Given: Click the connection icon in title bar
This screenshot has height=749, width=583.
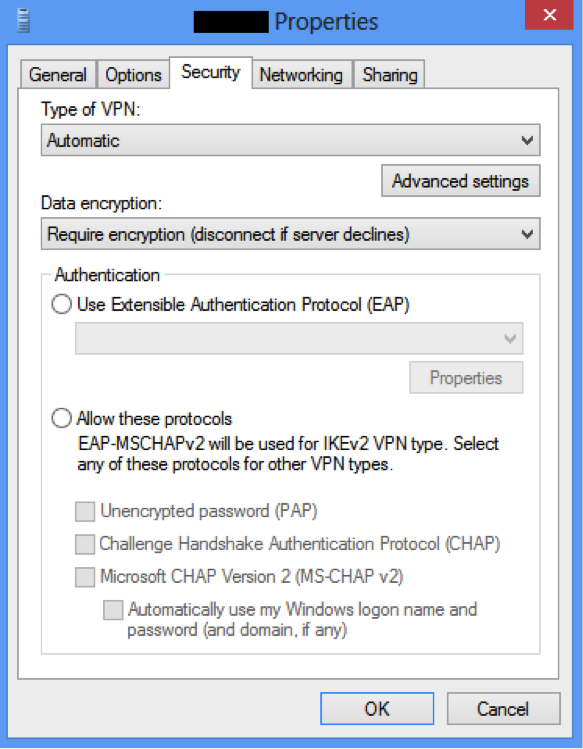Looking at the screenshot, I should [23, 21].
